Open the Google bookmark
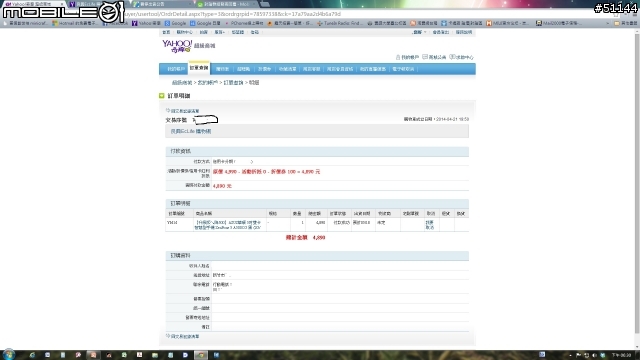 click(176, 23)
